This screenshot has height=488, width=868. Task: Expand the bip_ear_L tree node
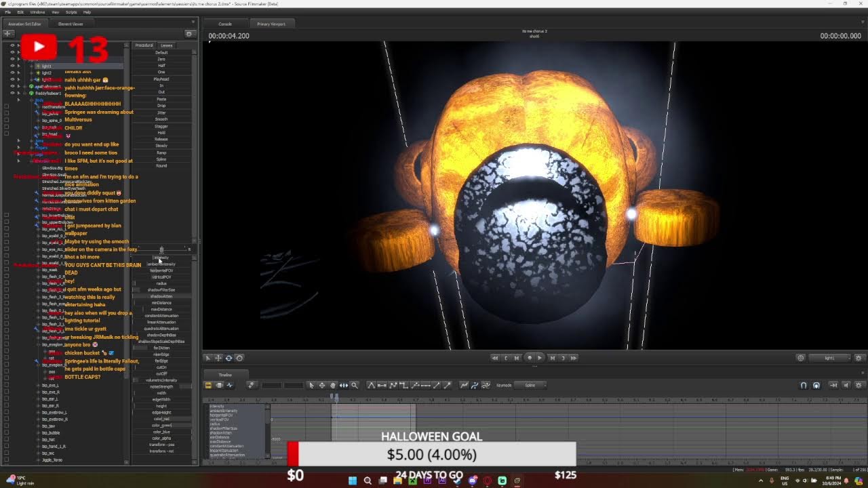coord(37,399)
